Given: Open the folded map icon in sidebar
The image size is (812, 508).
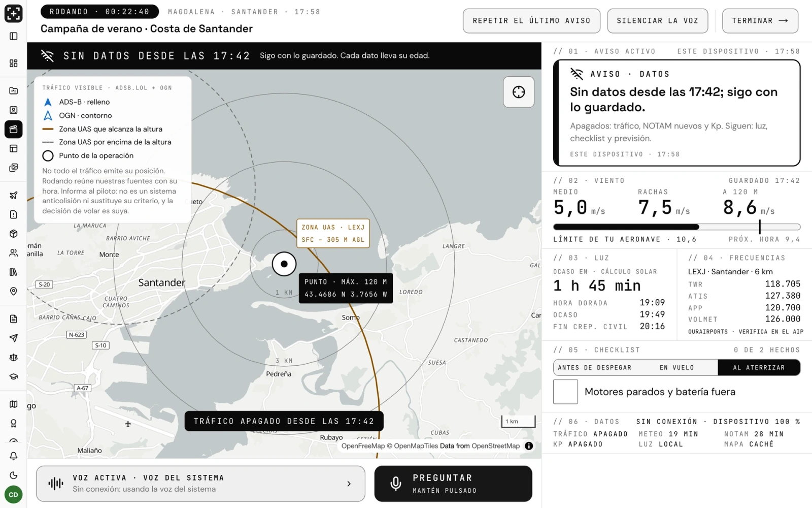Looking at the screenshot, I should pos(14,404).
